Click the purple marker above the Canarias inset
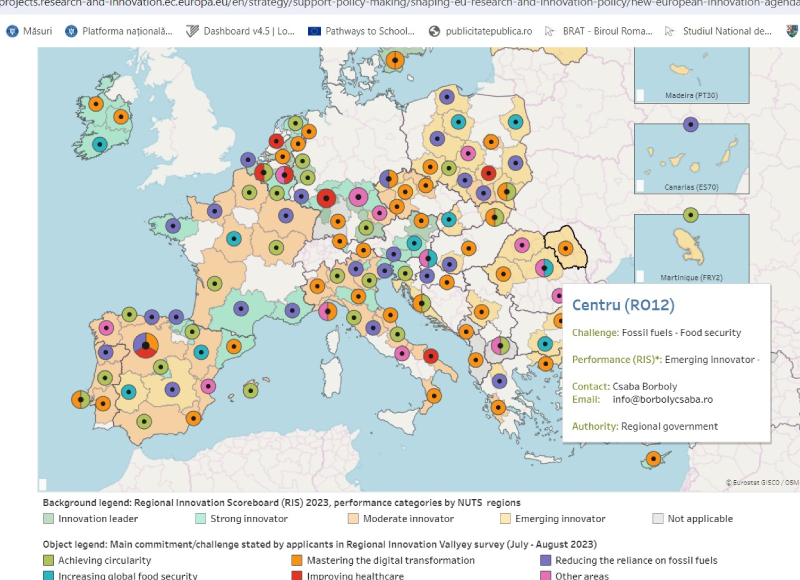Screen dimensions: 800x580 [690, 125]
